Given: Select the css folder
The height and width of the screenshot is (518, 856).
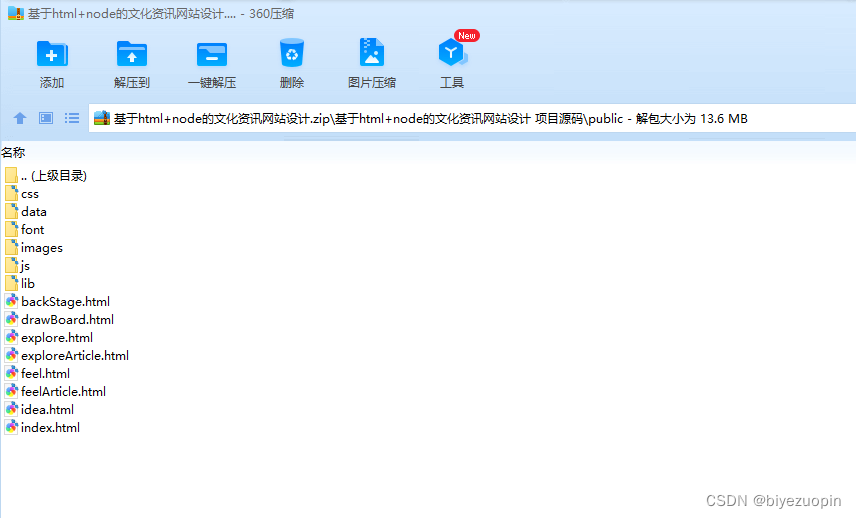Looking at the screenshot, I should coord(22,194).
